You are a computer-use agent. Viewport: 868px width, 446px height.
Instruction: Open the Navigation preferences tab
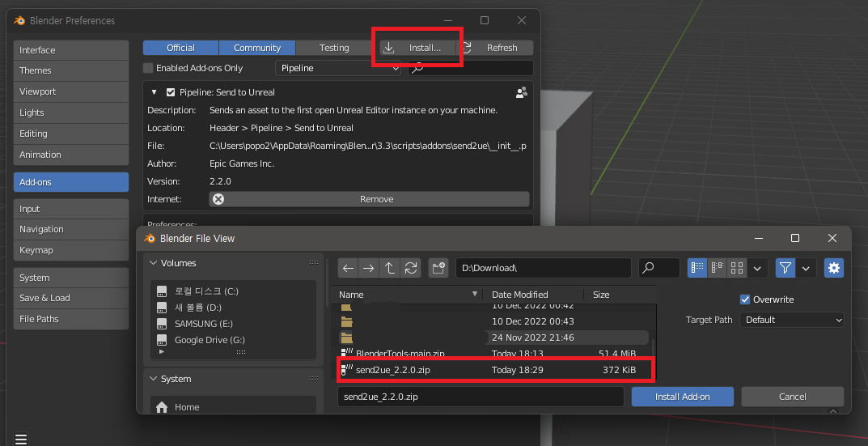coord(71,229)
